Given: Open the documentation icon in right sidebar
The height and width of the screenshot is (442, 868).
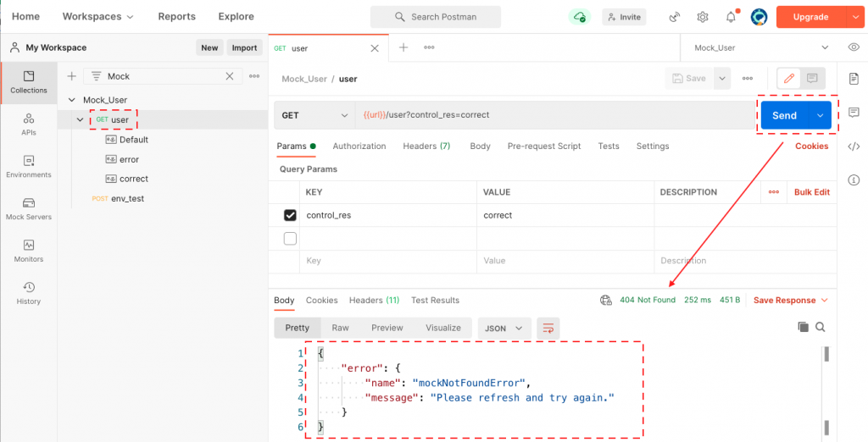Looking at the screenshot, I should tap(854, 79).
